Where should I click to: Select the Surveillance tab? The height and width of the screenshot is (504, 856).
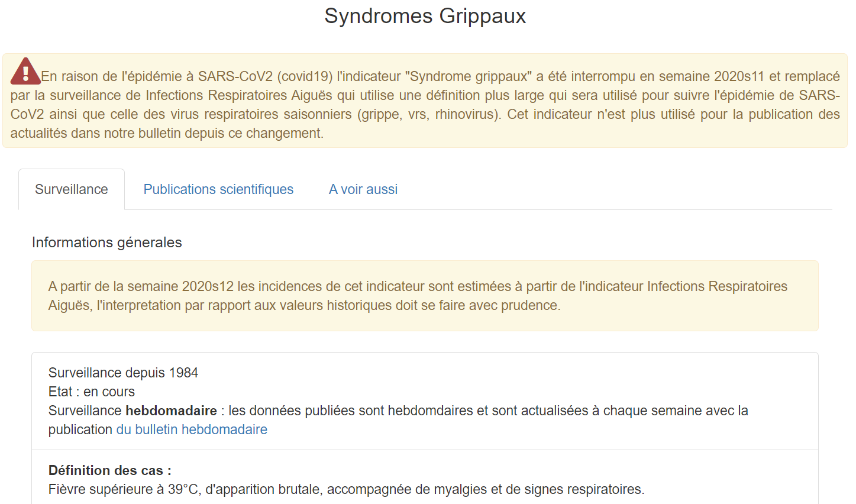[72, 189]
